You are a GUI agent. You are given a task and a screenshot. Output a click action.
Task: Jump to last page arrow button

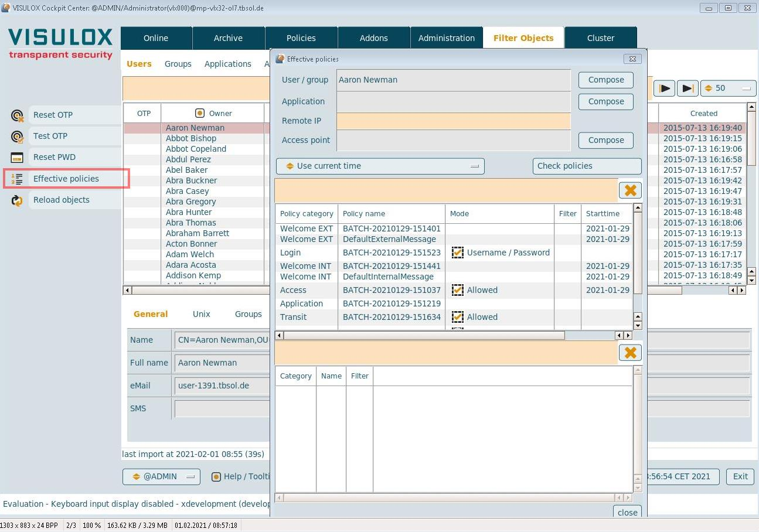pyautogui.click(x=687, y=88)
